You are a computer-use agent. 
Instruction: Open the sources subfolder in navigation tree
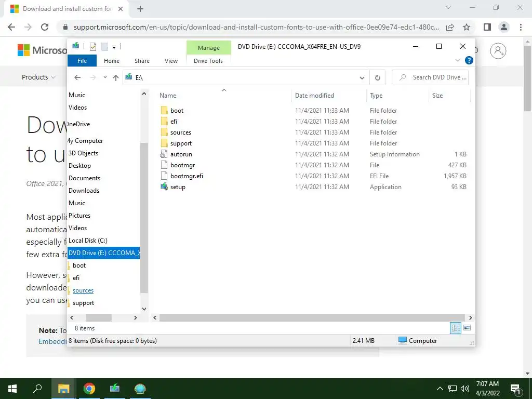(83, 290)
